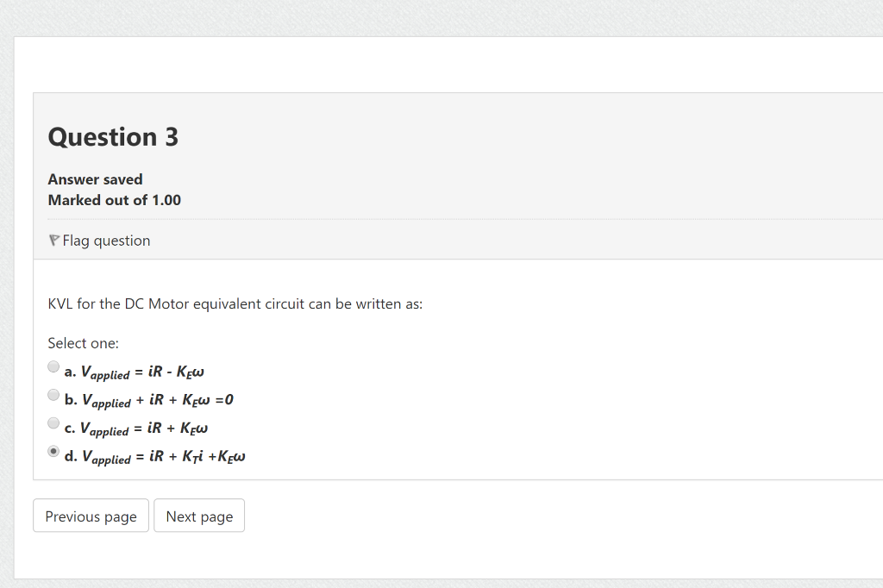
Task: Select answer option c radio button
Action: 53,422
